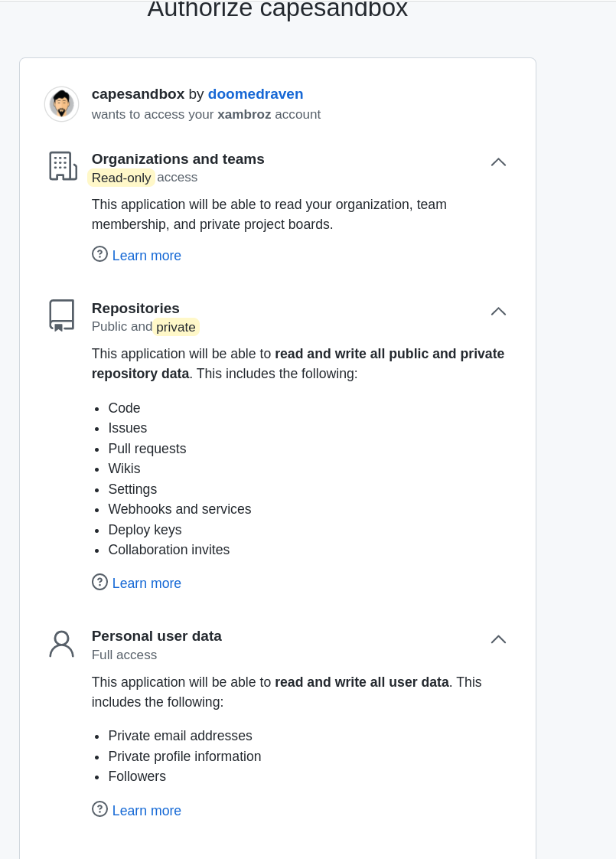Viewport: 616px width, 859px height.
Task: Select the xambroz account name
Action: tap(244, 114)
